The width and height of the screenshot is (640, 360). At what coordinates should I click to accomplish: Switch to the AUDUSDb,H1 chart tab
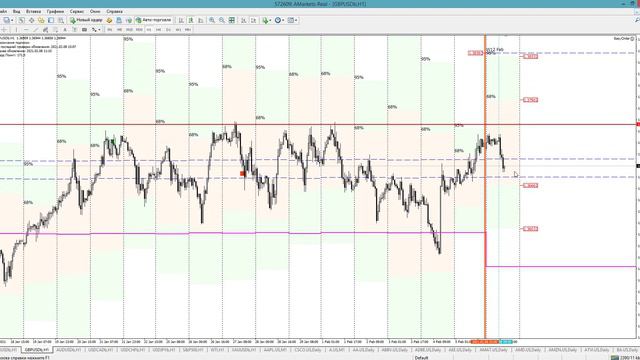pyautogui.click(x=68, y=350)
